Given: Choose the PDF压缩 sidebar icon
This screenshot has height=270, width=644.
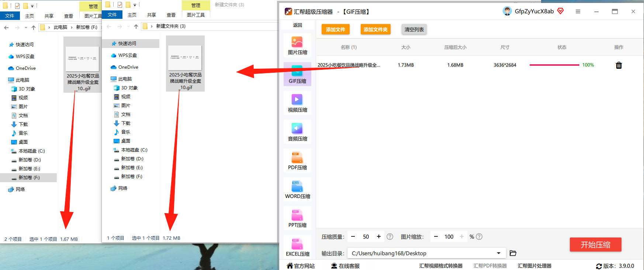Looking at the screenshot, I should pos(297,161).
